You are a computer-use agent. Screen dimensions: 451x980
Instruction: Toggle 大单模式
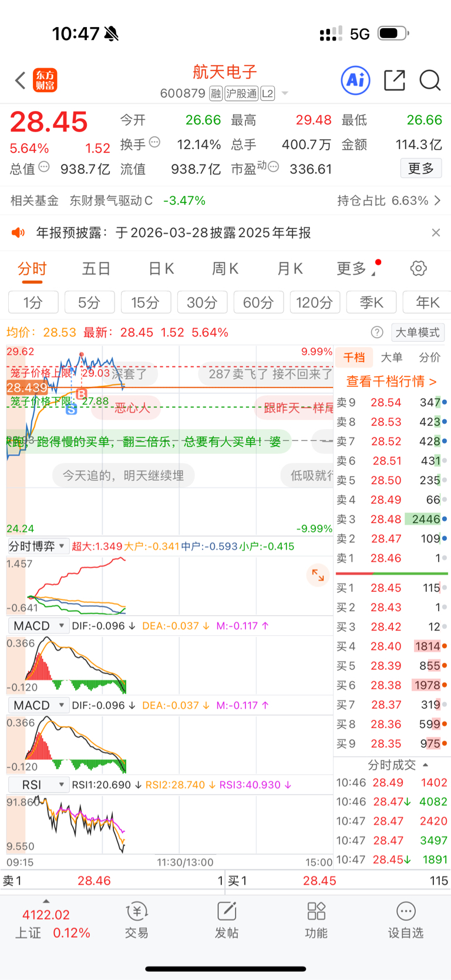418,332
